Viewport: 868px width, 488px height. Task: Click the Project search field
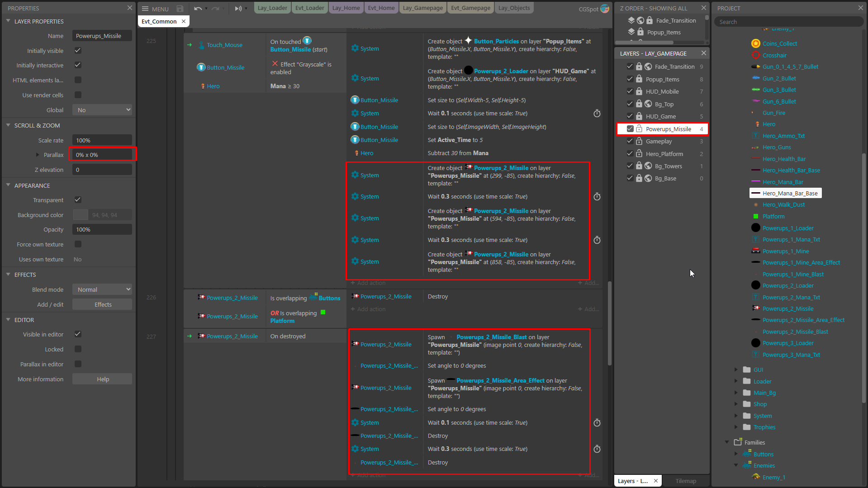coord(788,22)
